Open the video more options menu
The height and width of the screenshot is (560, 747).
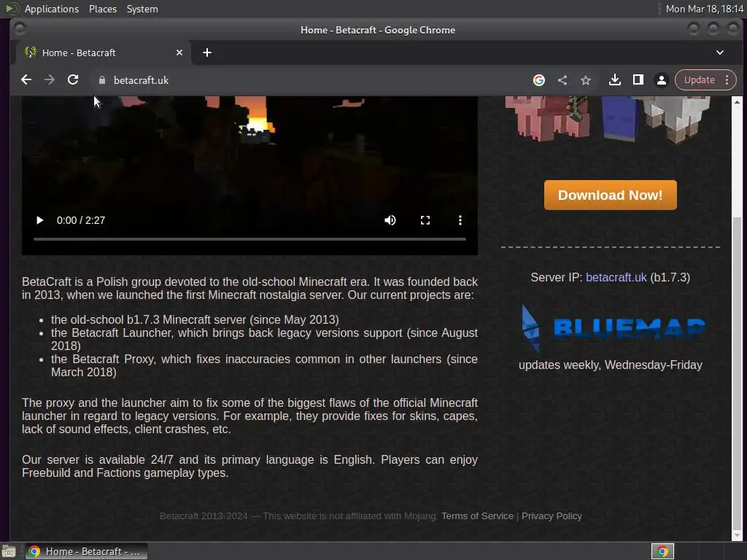click(460, 220)
